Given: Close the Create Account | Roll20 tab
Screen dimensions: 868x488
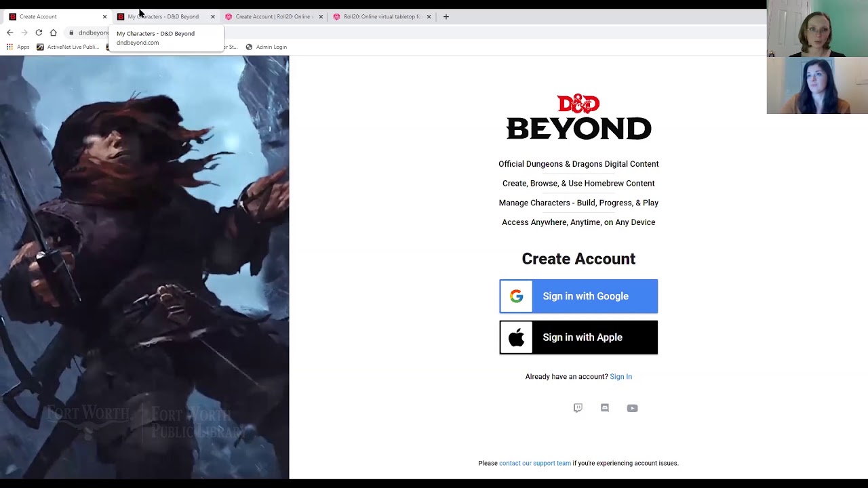Looking at the screenshot, I should click(x=321, y=16).
